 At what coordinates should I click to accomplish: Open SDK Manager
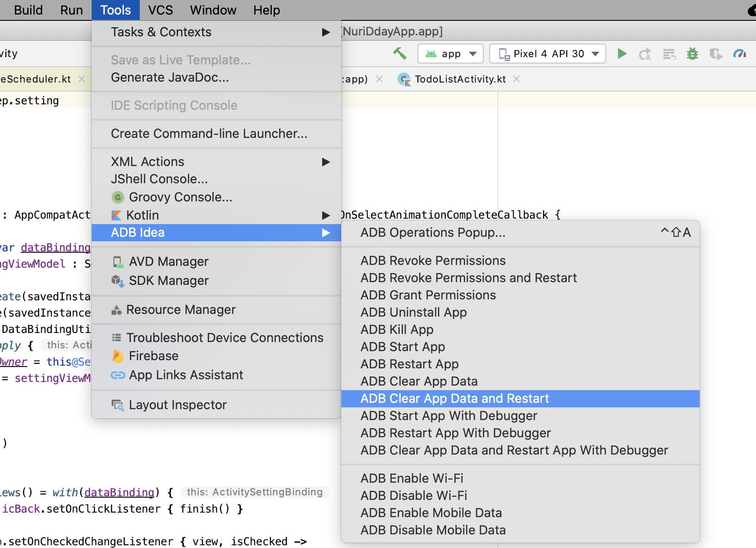point(216,281)
